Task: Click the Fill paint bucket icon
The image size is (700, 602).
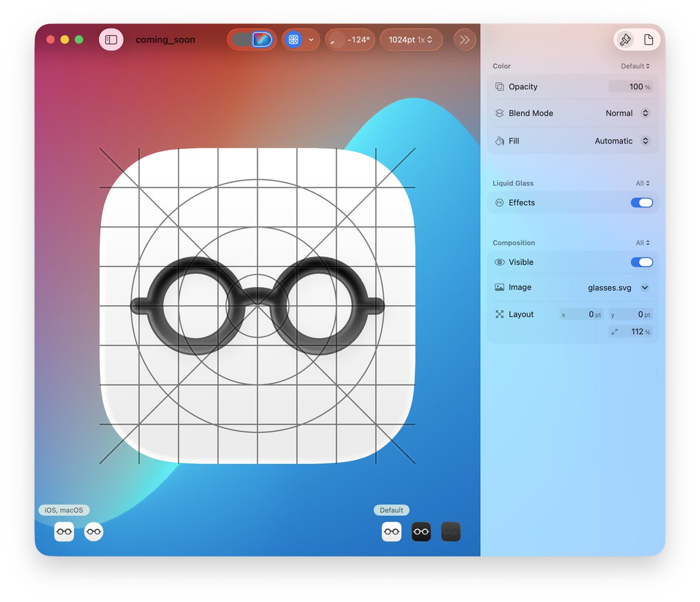Action: point(499,141)
